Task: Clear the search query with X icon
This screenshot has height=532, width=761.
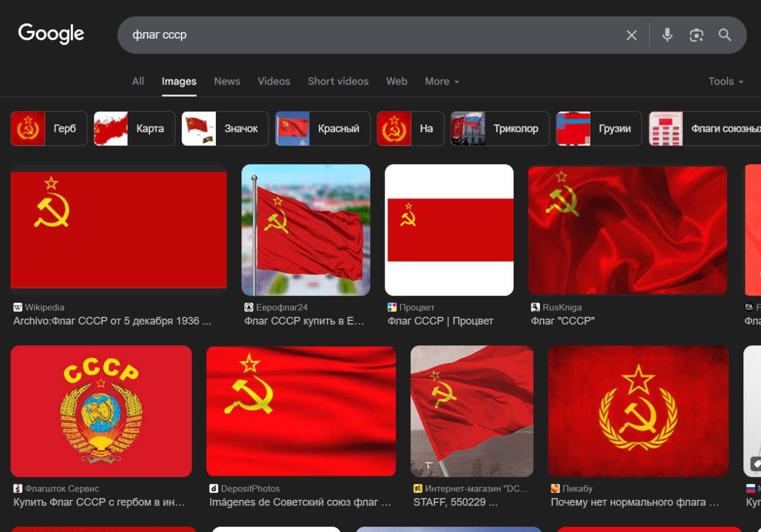Action: (x=631, y=36)
